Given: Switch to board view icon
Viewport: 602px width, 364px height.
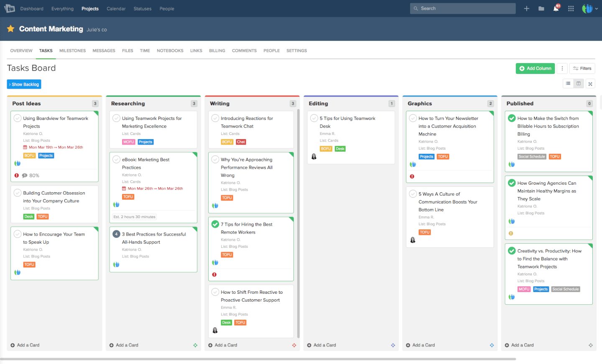Looking at the screenshot, I should [x=579, y=84].
